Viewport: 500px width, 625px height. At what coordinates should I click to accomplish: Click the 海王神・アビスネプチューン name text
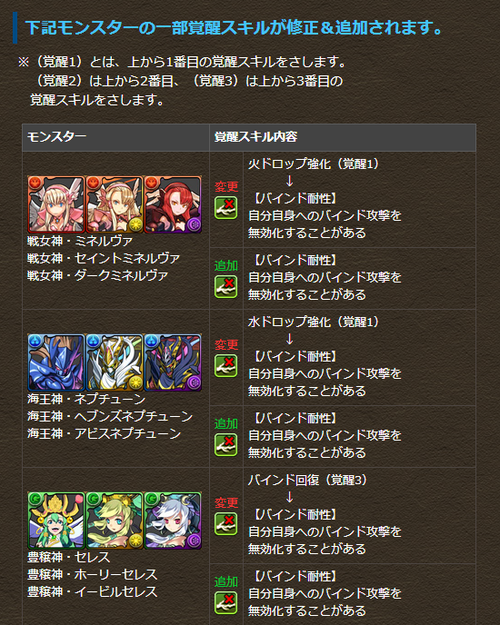pos(104,434)
